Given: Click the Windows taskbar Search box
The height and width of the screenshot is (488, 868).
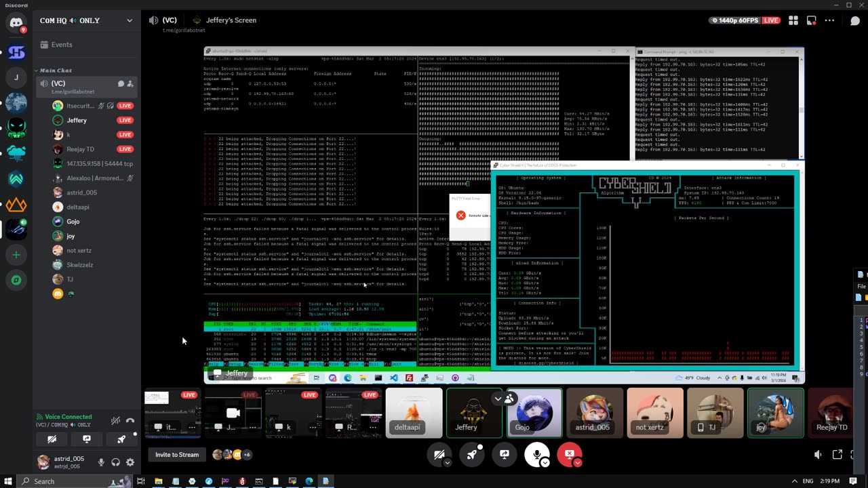Looking at the screenshot, I should coord(75,481).
